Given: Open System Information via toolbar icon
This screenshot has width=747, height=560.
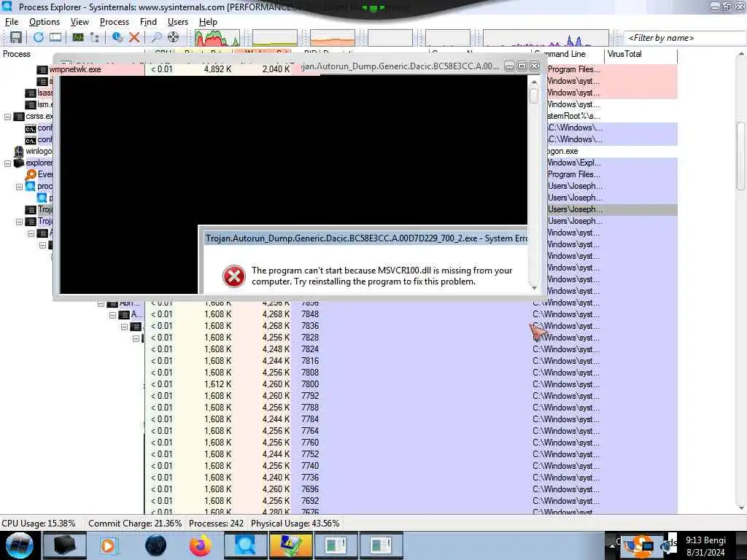Looking at the screenshot, I should pos(77,37).
